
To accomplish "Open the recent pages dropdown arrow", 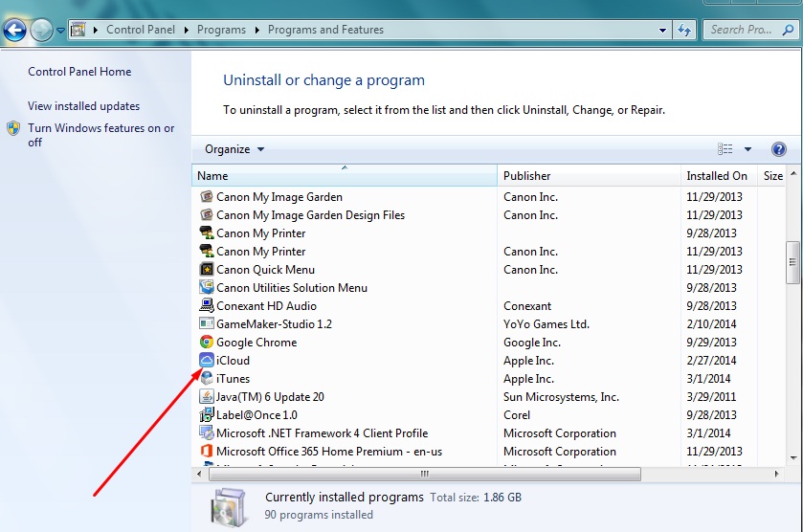I will tap(60, 31).
